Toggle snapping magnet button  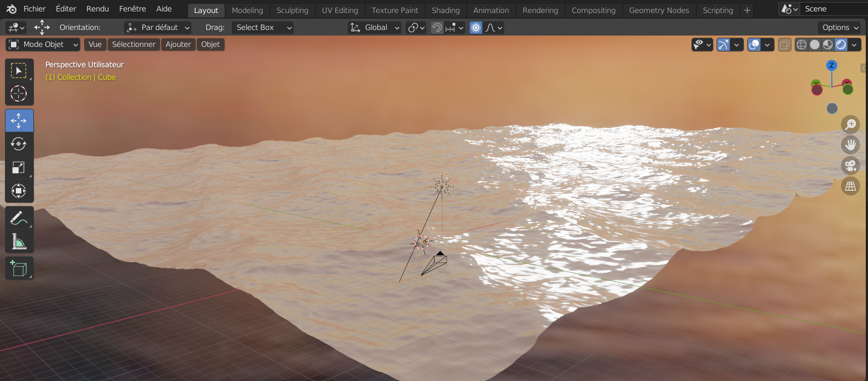click(437, 28)
